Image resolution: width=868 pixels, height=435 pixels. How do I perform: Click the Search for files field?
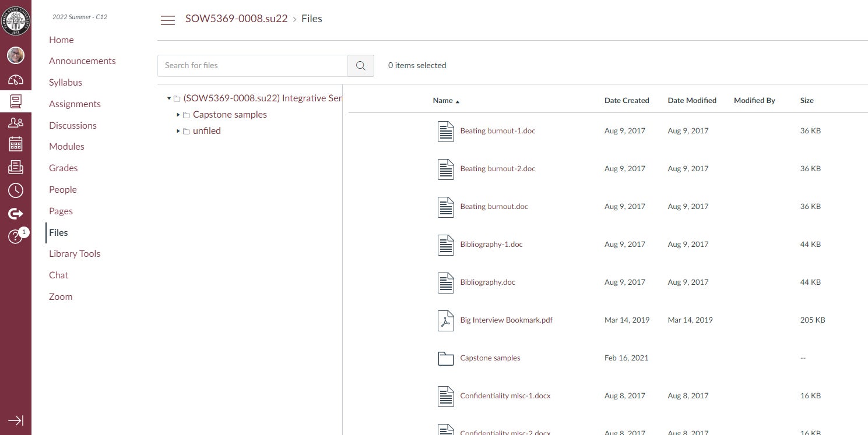[252, 66]
